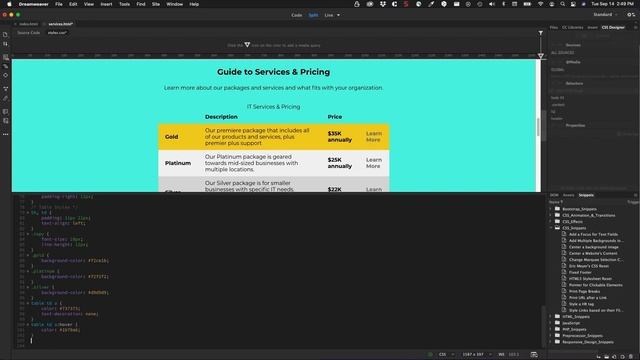Expand the HTML_Snippets folder
The image size is (640, 360).
click(551, 316)
